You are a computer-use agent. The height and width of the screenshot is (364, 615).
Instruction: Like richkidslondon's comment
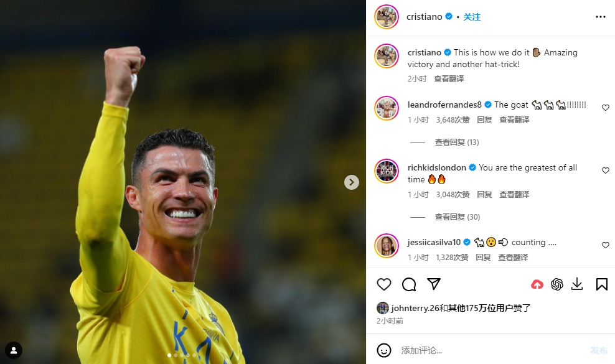(606, 170)
